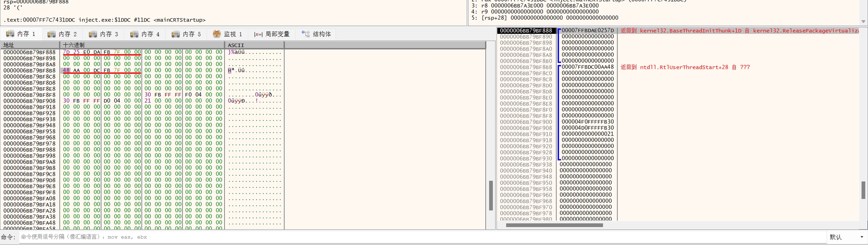Screen dimensions: 868x245
Task: Click the stack panel vertical scrollbar thumb
Action: (x=863, y=190)
